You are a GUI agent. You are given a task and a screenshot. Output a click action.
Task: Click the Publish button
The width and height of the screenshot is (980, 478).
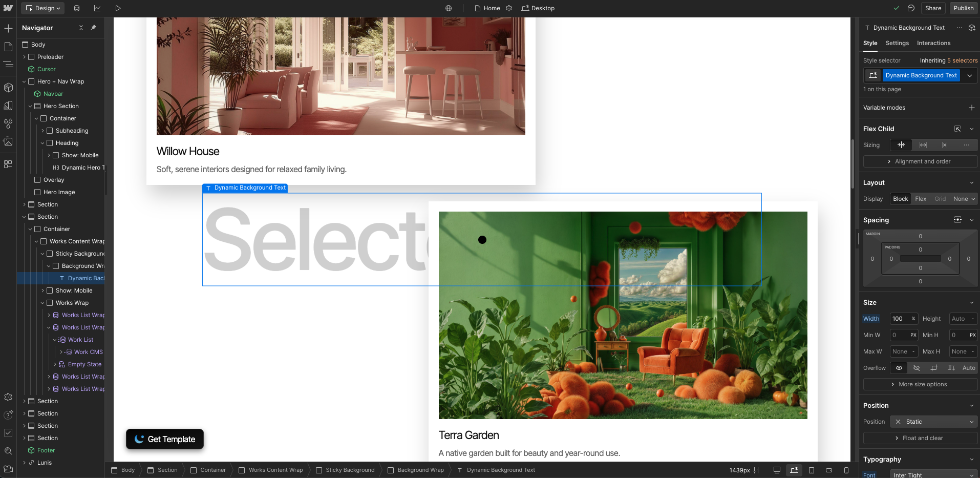tap(963, 8)
